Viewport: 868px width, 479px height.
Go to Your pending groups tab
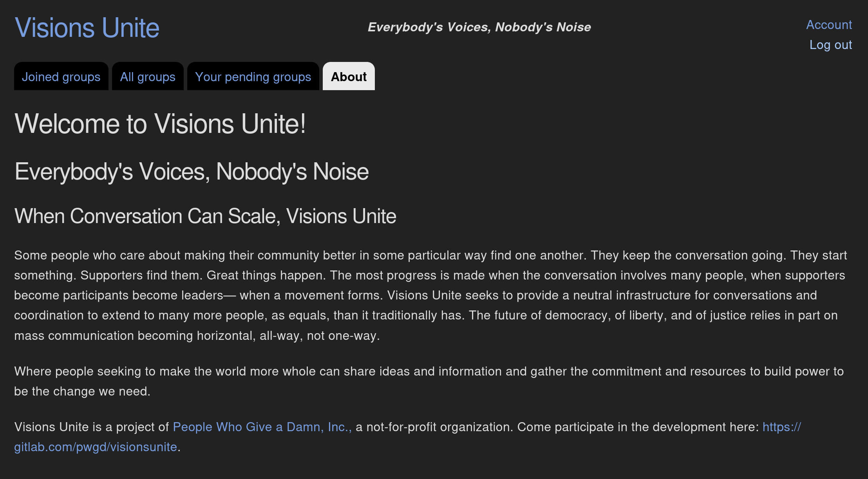pos(253,77)
